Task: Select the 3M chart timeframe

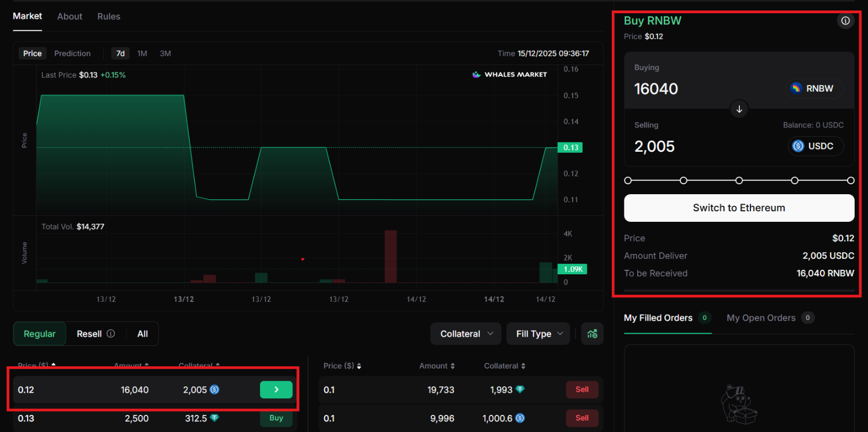Action: [x=166, y=54]
